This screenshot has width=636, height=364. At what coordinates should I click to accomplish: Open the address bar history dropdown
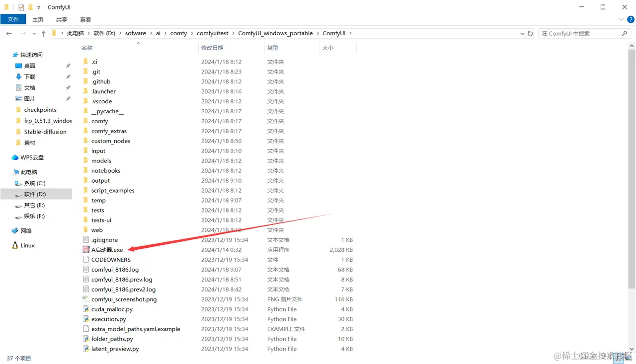(522, 33)
